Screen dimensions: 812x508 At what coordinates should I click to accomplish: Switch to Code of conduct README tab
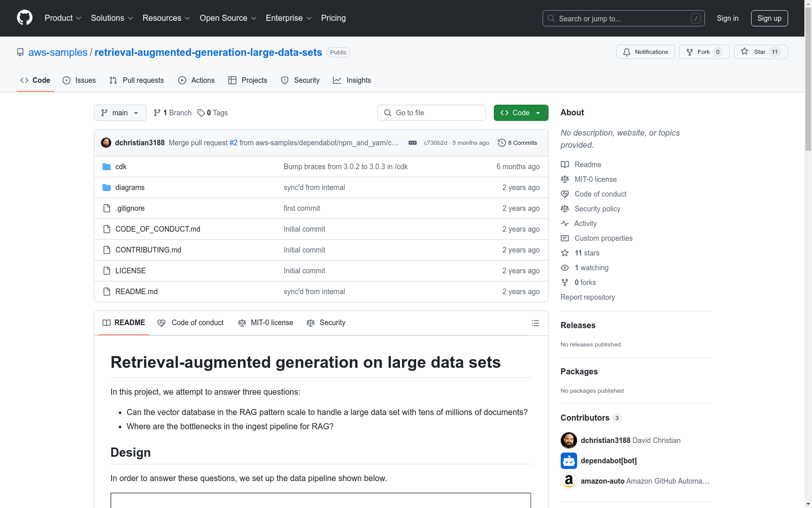click(191, 323)
